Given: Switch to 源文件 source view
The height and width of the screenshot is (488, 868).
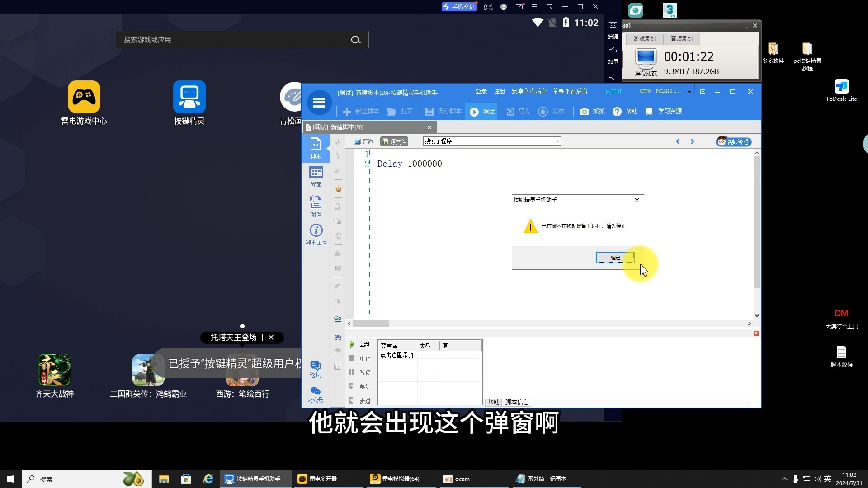Looking at the screenshot, I should [x=394, y=142].
